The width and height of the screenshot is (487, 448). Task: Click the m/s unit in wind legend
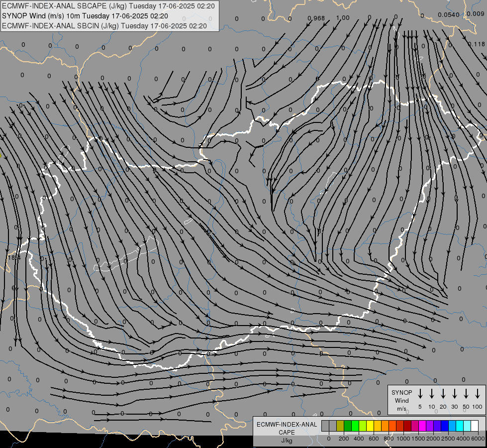pyautogui.click(x=401, y=409)
